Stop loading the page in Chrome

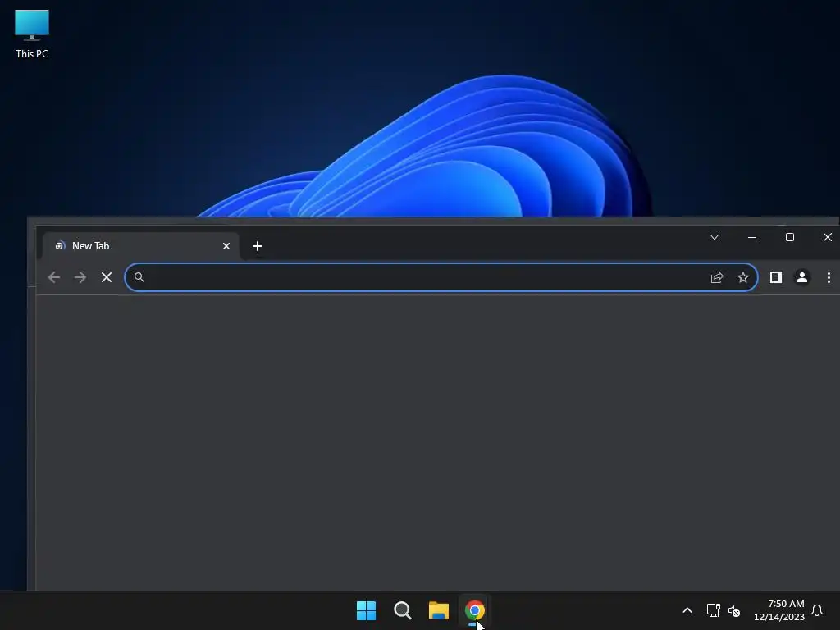click(x=107, y=277)
